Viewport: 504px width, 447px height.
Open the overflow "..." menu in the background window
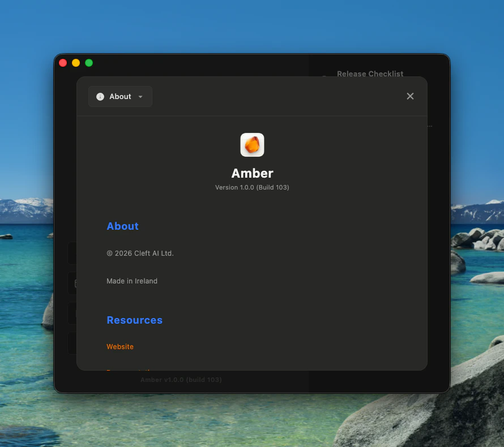tap(429, 125)
